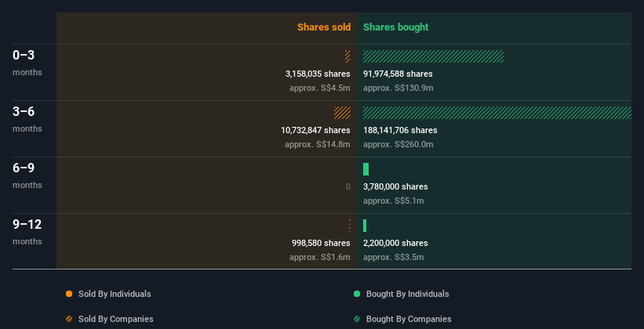Click the 0–3 months bought bar
Image resolution: width=644 pixels, height=329 pixels.
(433, 56)
